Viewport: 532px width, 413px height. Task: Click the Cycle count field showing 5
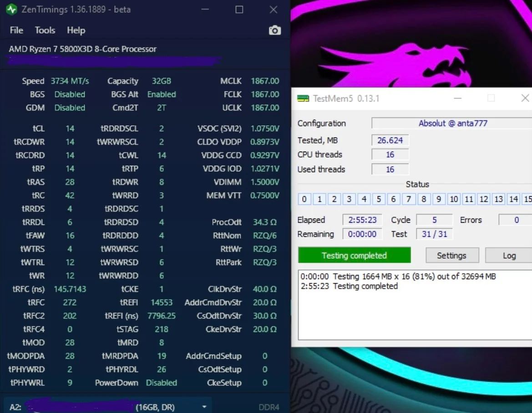point(434,220)
